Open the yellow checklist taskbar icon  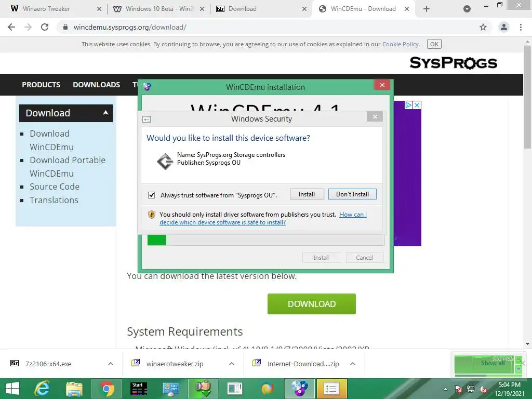click(331, 389)
